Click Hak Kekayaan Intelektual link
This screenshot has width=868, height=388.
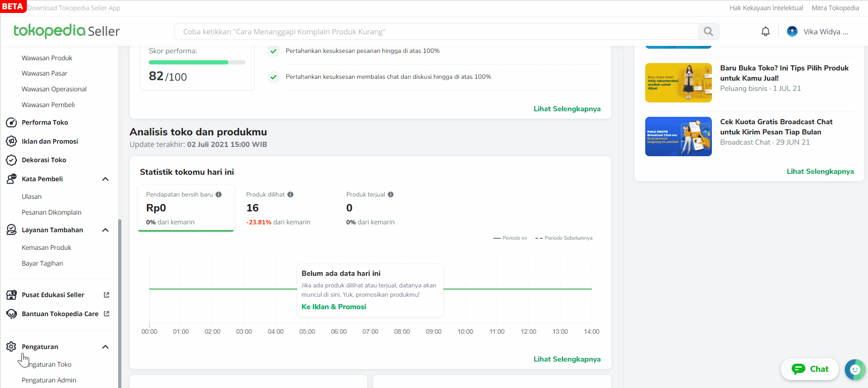(x=766, y=8)
